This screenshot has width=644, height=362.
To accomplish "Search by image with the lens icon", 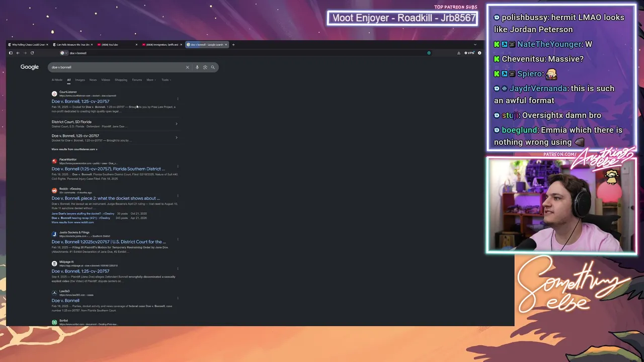I will (x=205, y=67).
